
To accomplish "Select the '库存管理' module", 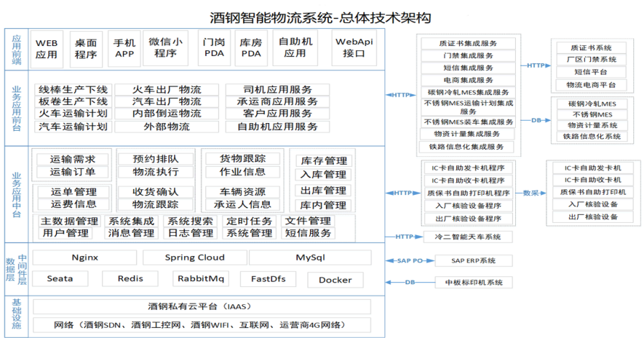I will 324,160.
